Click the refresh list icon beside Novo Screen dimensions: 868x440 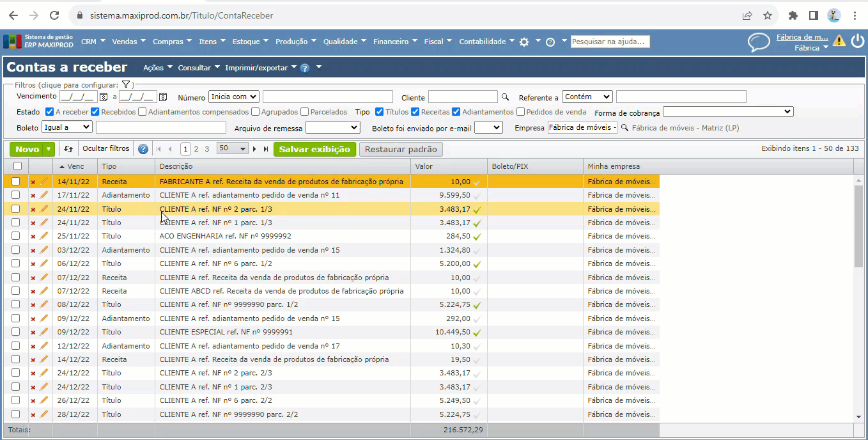[68, 149]
